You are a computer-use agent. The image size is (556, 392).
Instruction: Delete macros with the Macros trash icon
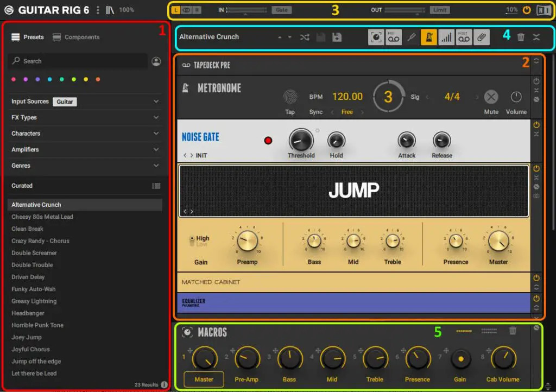(513, 331)
